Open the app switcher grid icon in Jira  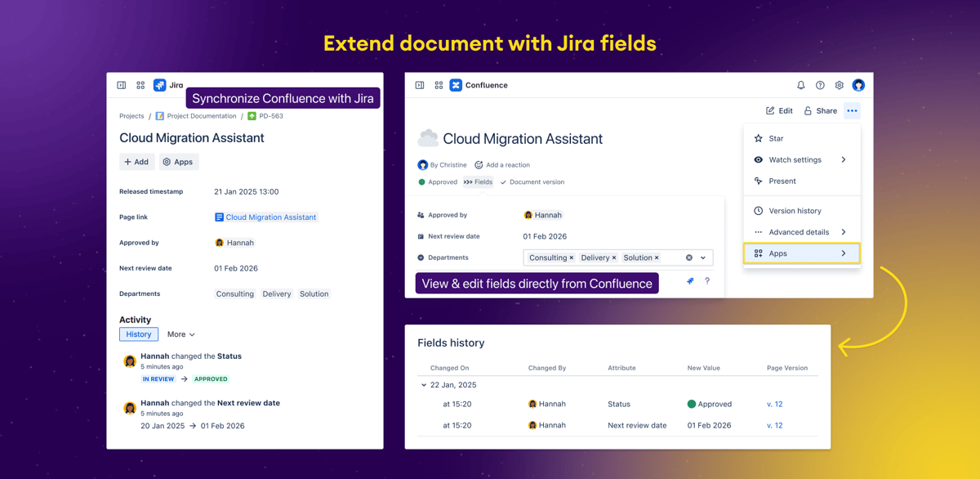click(x=140, y=85)
